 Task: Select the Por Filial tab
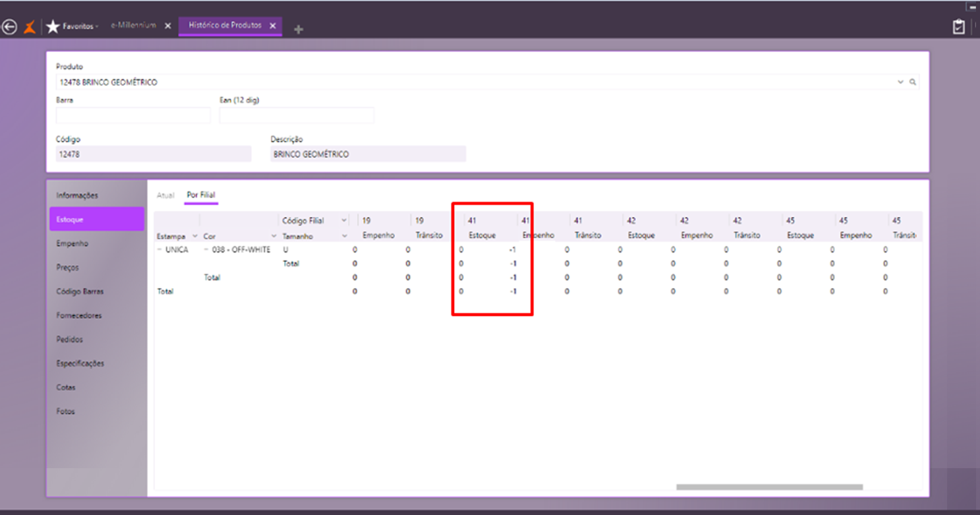tap(201, 195)
